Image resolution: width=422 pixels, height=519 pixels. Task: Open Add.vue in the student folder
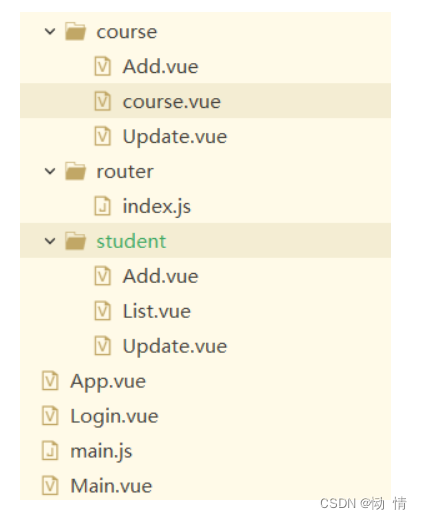(x=161, y=276)
